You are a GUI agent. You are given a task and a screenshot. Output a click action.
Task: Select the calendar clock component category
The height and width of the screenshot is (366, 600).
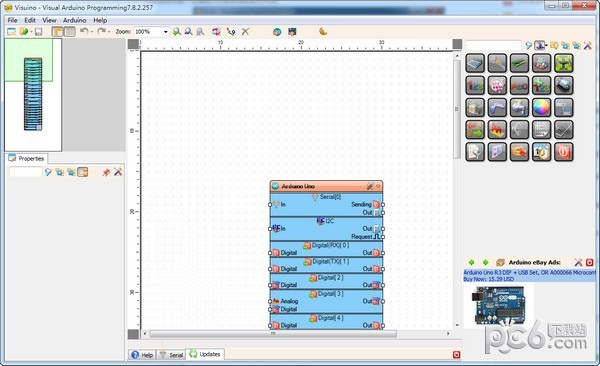click(541, 152)
